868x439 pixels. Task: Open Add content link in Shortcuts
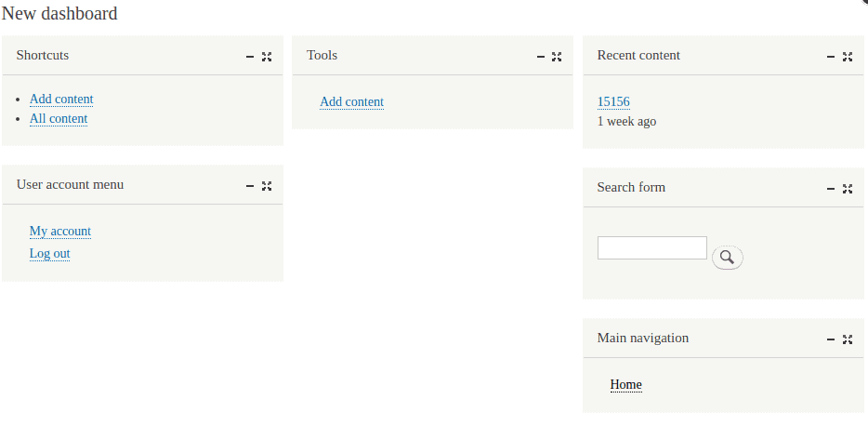[61, 100]
